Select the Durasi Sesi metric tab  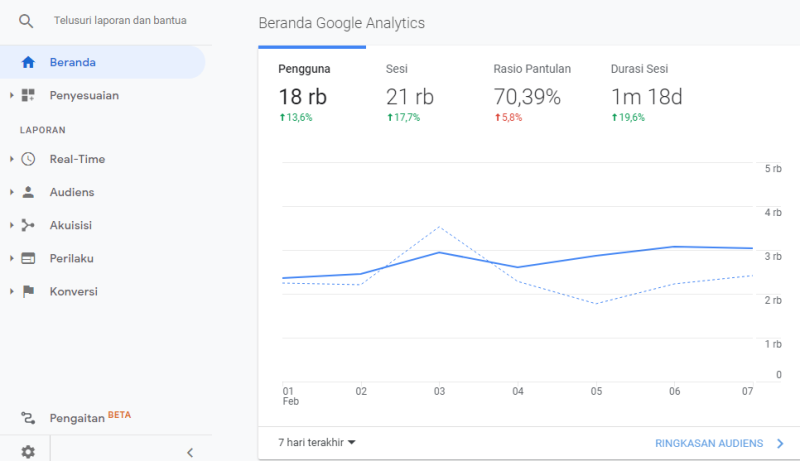click(646, 93)
